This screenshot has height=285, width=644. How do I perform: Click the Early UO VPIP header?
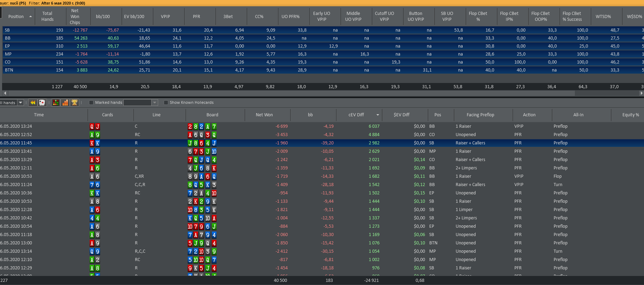click(322, 16)
